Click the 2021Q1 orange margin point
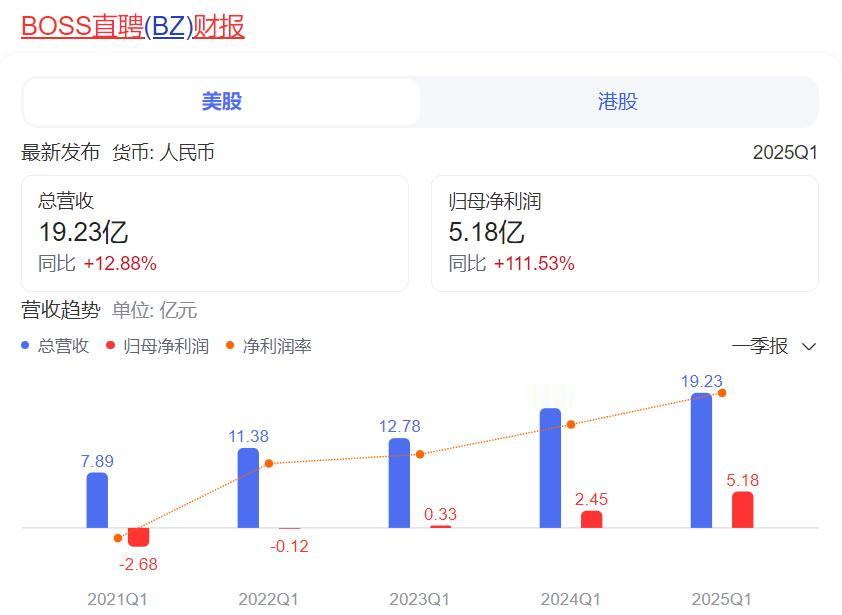842x615 pixels. point(118,538)
